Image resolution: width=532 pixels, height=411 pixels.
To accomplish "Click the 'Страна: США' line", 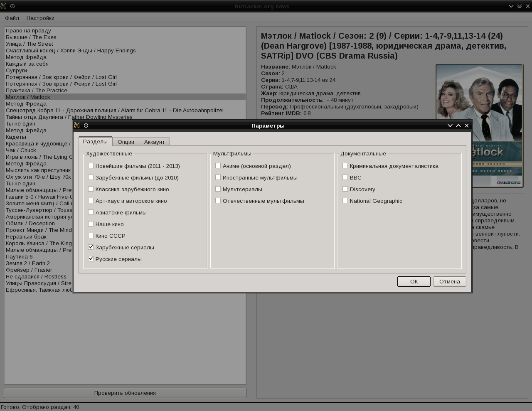I will 279,86.
